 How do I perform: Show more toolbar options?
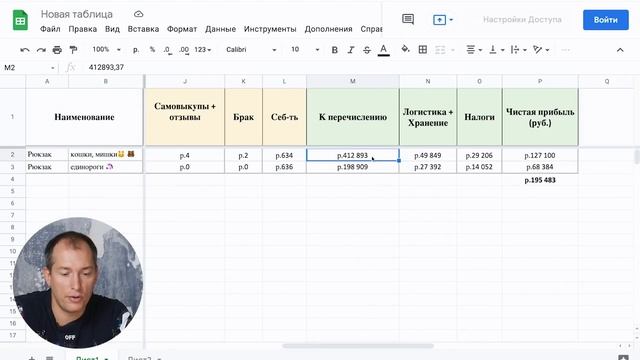pos(565,50)
